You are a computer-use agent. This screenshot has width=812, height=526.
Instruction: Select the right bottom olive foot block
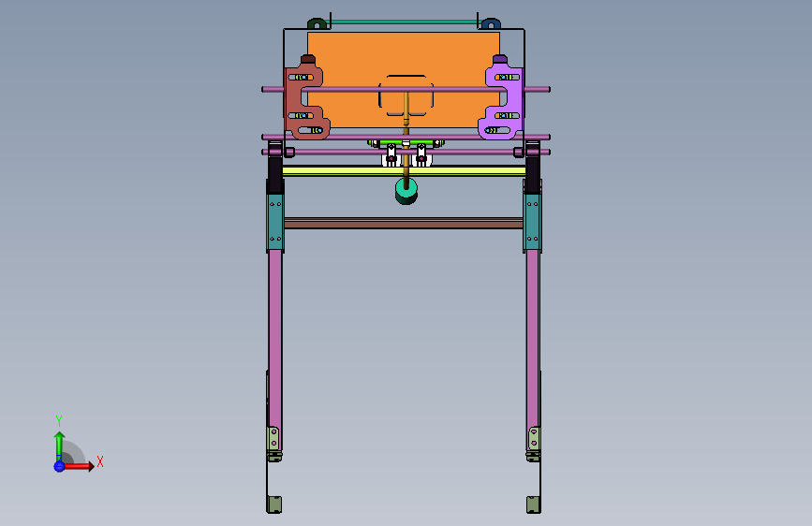point(534,504)
